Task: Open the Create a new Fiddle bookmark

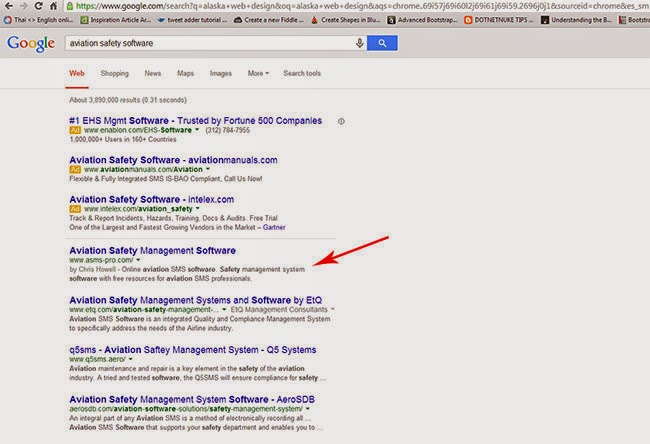Action: (x=269, y=19)
